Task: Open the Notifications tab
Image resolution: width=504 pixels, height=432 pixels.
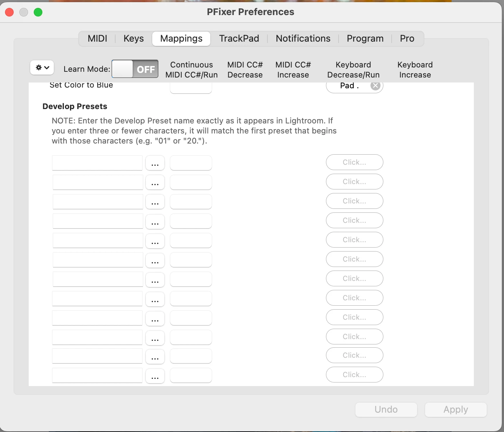Action: (x=303, y=38)
